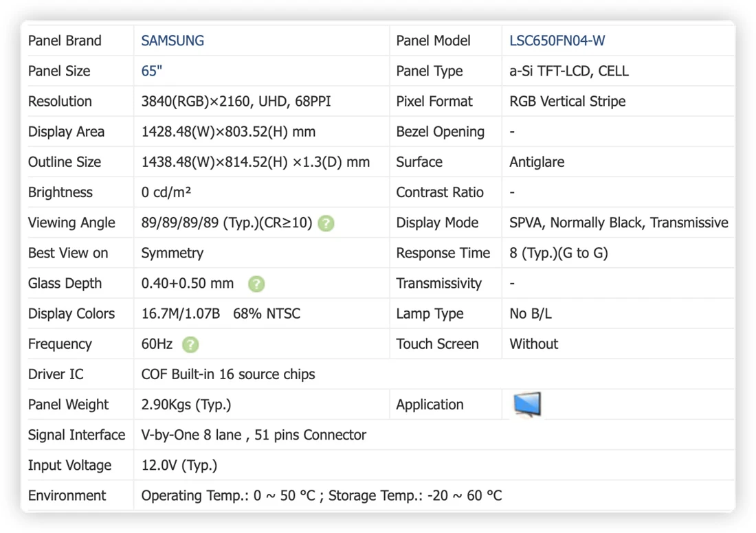Click the 'Signal Interface' label
The height and width of the screenshot is (533, 756).
tap(77, 435)
